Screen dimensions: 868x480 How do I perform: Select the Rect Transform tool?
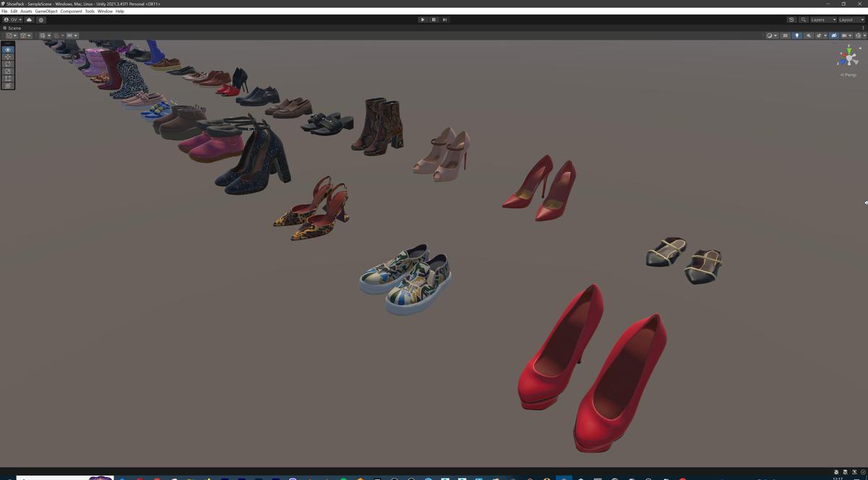(x=7, y=77)
